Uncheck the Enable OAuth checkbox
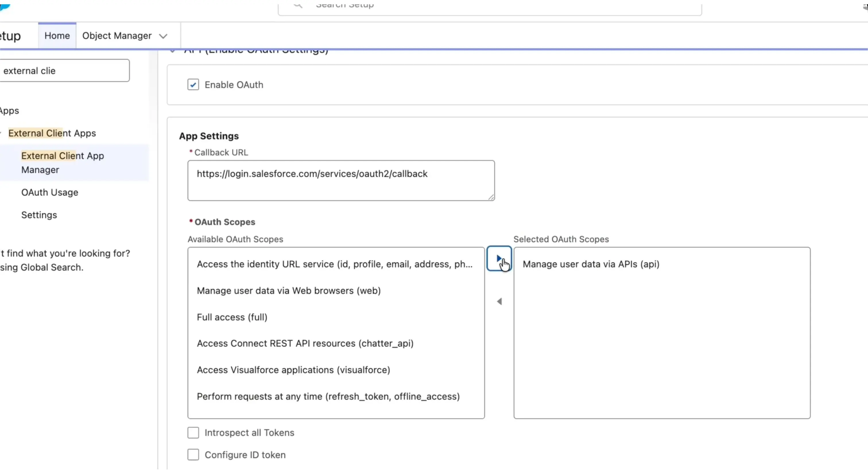Image resolution: width=868 pixels, height=474 pixels. coord(193,85)
